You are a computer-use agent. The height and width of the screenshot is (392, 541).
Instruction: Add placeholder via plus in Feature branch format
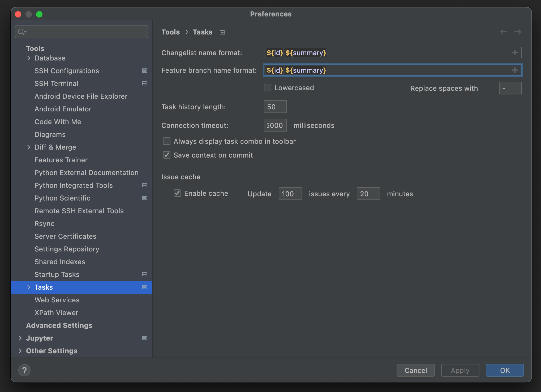coord(515,70)
